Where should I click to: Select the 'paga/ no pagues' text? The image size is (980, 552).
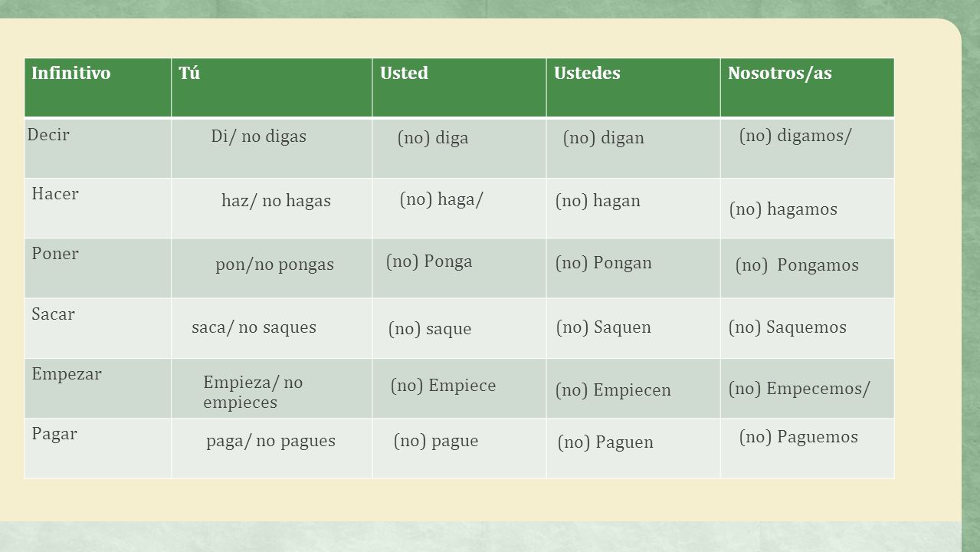pyautogui.click(x=270, y=441)
